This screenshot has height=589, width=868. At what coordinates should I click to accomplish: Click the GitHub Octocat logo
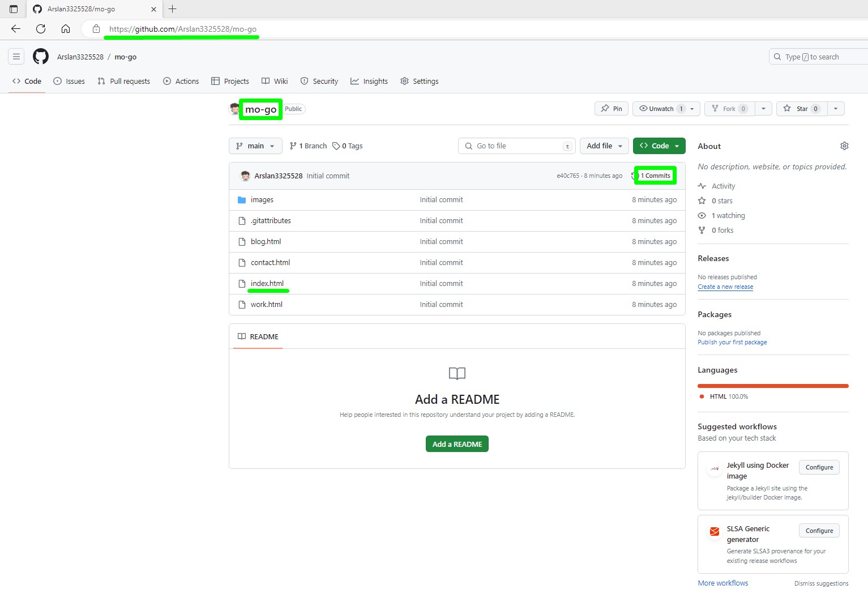pos(41,57)
